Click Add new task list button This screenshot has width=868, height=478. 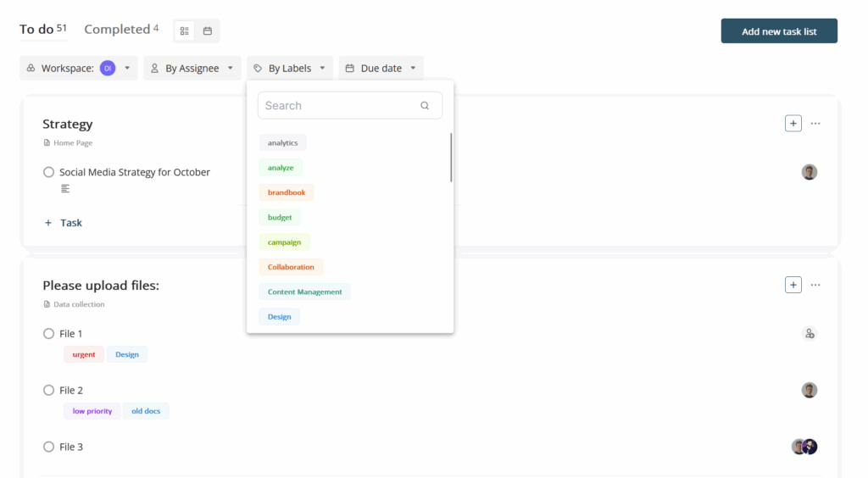point(778,31)
